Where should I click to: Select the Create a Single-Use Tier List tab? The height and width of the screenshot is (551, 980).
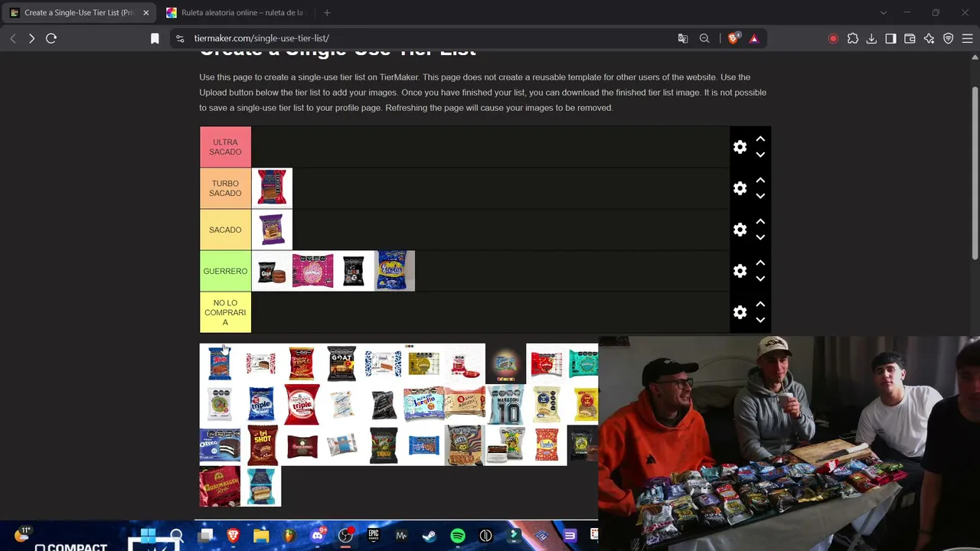coord(79,13)
